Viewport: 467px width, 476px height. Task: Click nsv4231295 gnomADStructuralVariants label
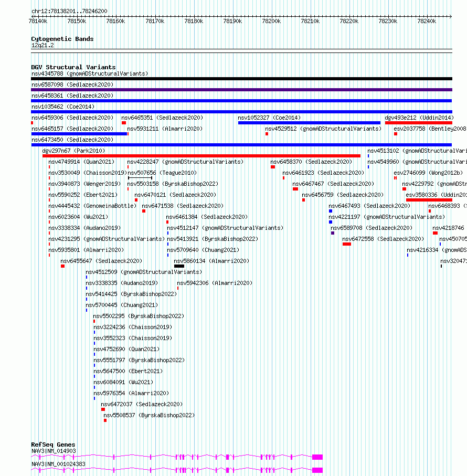click(x=107, y=239)
